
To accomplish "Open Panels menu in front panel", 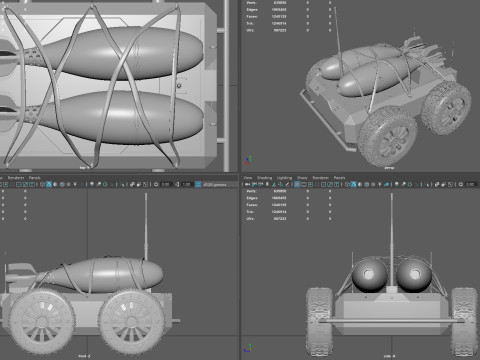I will [x=34, y=178].
